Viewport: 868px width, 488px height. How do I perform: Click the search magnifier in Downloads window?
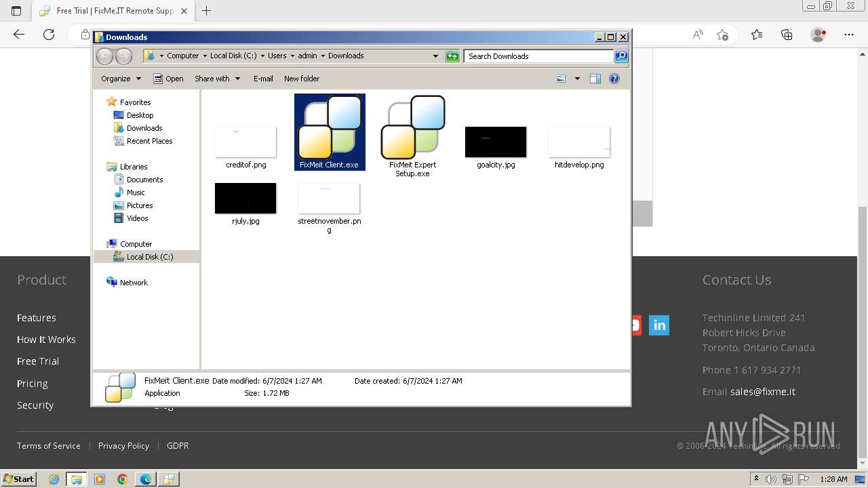[621, 56]
